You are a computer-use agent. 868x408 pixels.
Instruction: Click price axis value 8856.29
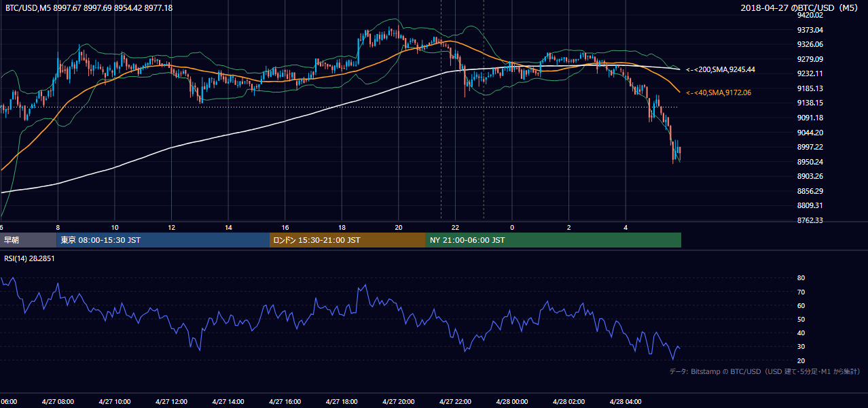(x=810, y=191)
